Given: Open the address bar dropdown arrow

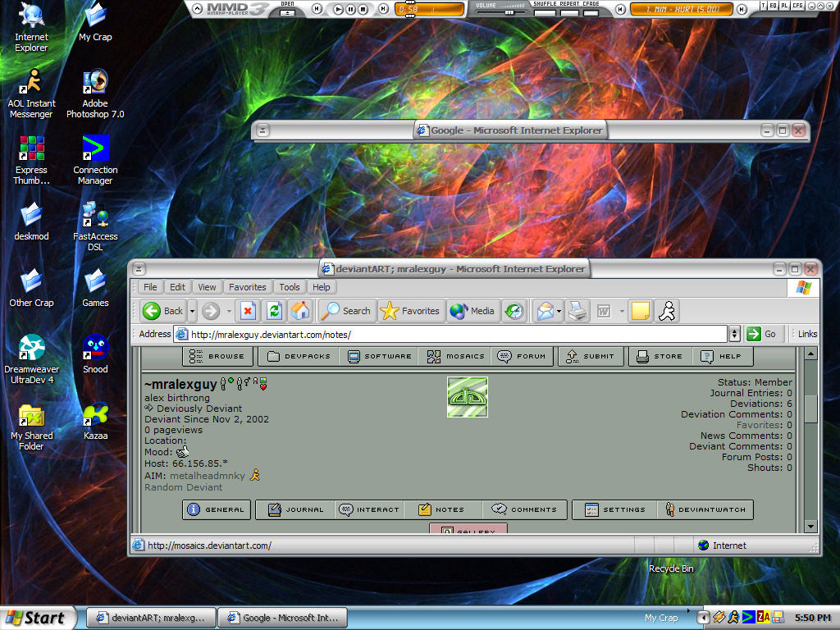Looking at the screenshot, I should click(x=734, y=334).
